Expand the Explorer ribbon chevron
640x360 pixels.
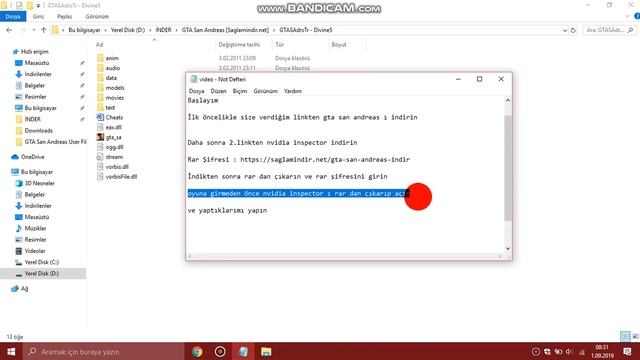click(x=627, y=16)
